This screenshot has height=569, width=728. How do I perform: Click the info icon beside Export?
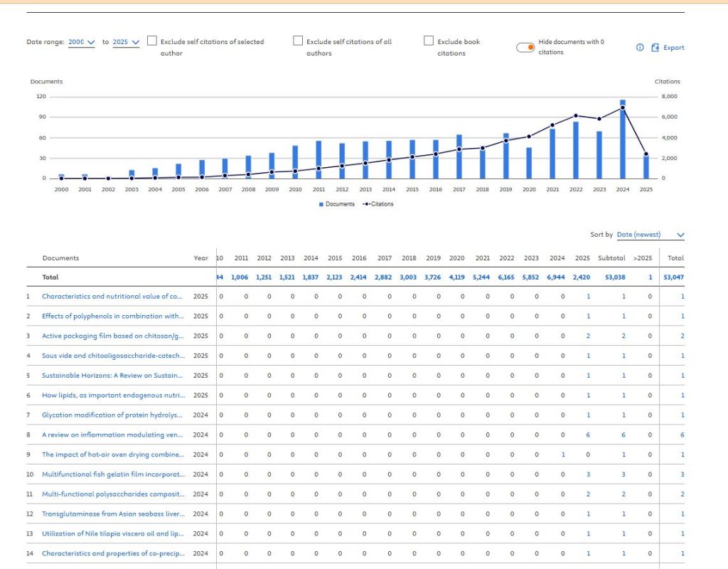[x=640, y=48]
